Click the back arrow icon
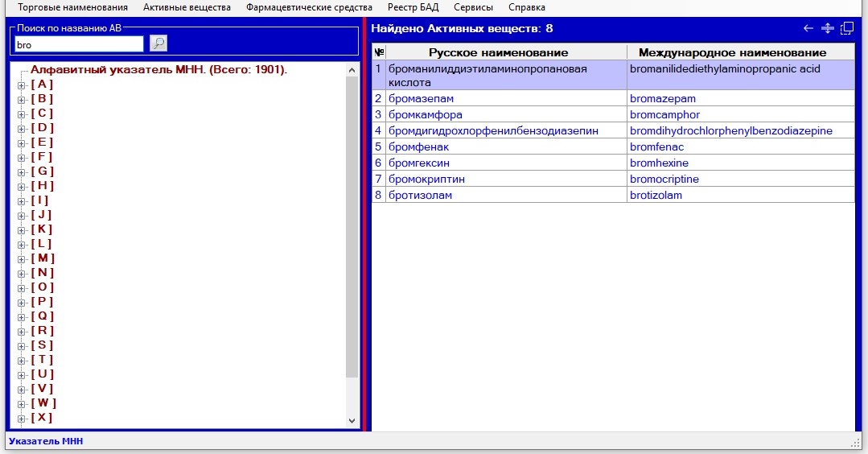868x454 pixels. [x=808, y=28]
